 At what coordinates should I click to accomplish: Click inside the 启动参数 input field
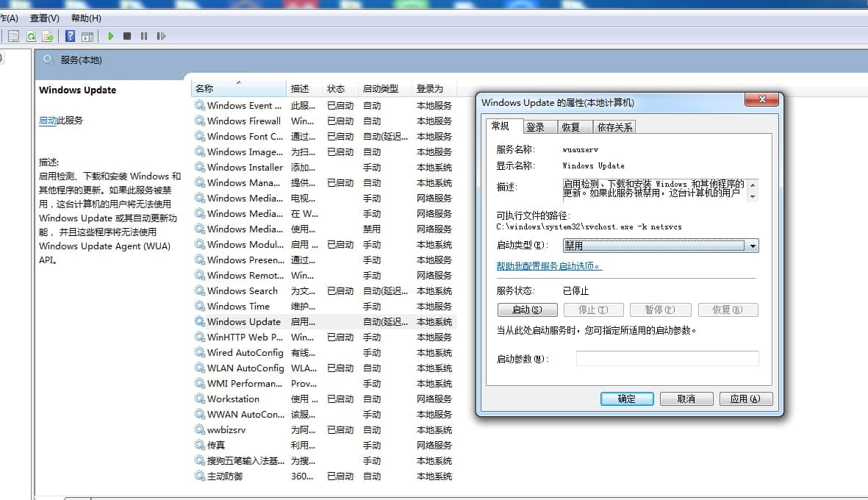pos(667,359)
